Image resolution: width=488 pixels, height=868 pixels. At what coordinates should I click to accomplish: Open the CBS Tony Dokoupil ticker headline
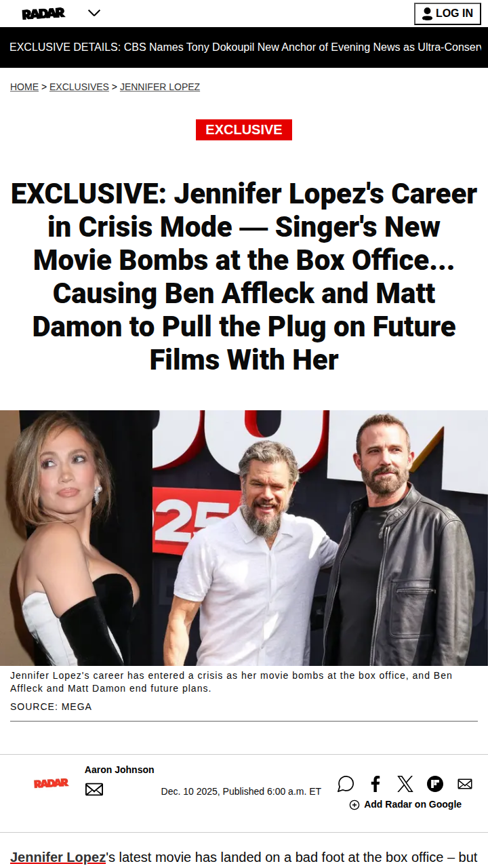pos(245,47)
